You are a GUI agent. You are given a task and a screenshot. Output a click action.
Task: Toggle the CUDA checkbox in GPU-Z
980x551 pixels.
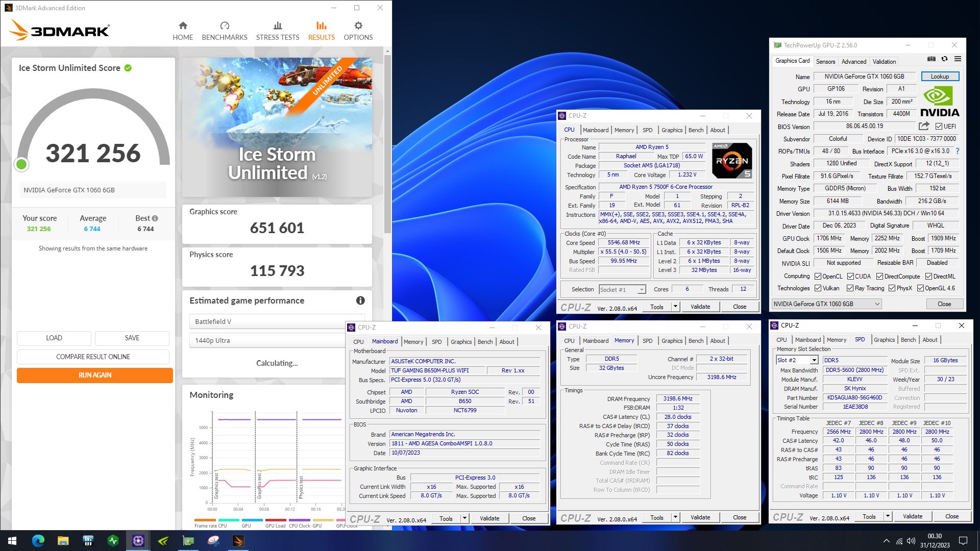(850, 277)
